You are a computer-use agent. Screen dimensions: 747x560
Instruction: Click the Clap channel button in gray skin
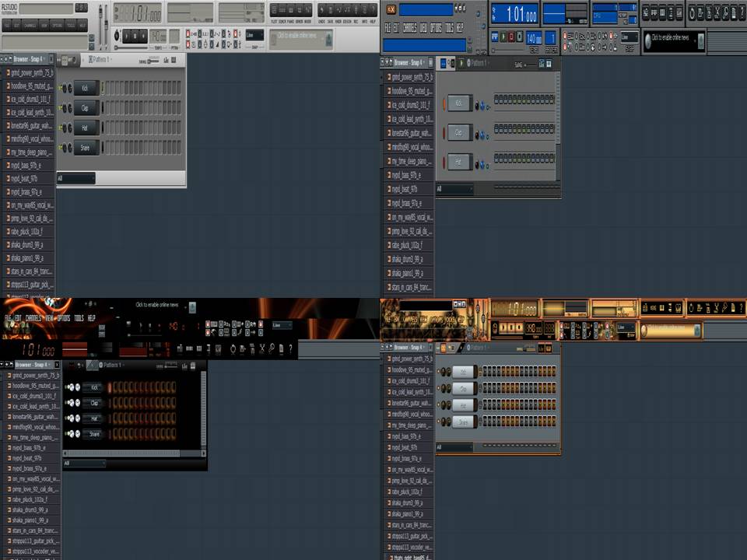pyautogui.click(x=86, y=108)
